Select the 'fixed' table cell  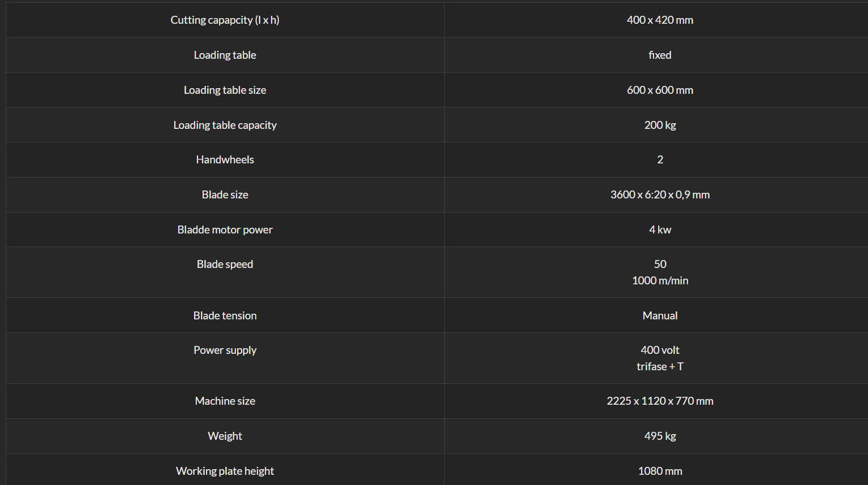660,55
